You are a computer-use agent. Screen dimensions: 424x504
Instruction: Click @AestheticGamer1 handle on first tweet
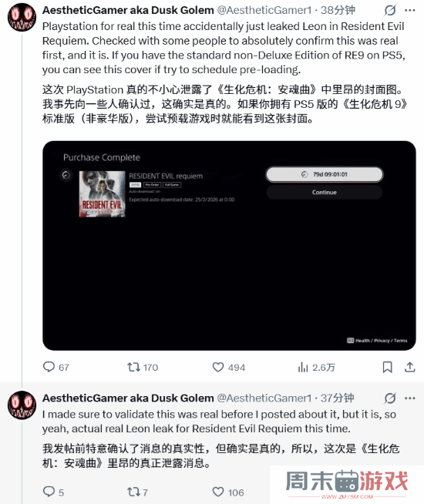(x=264, y=10)
